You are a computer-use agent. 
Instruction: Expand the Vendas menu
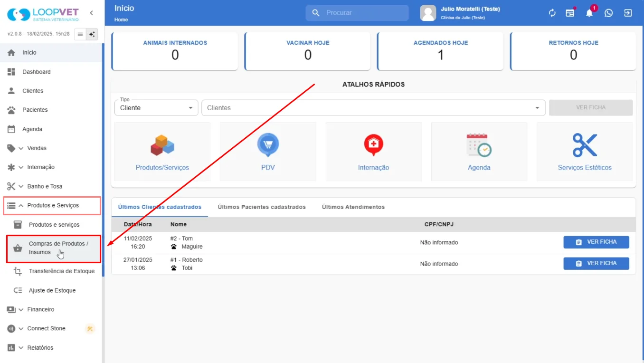pos(51,148)
